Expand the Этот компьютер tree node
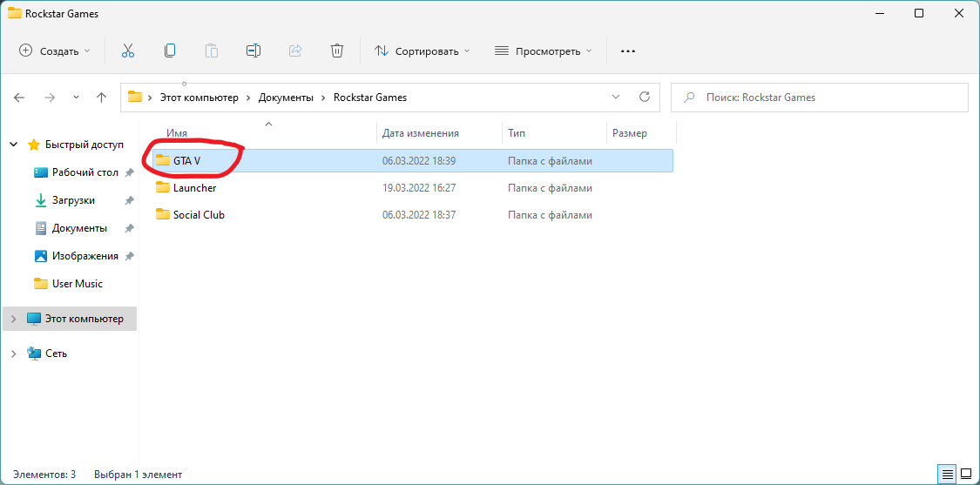Image resolution: width=980 pixels, height=485 pixels. (14, 319)
